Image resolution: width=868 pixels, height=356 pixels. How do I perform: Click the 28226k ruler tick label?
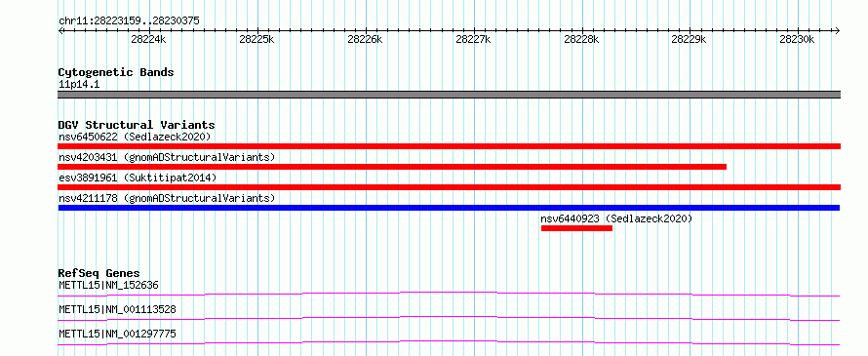coord(365,40)
